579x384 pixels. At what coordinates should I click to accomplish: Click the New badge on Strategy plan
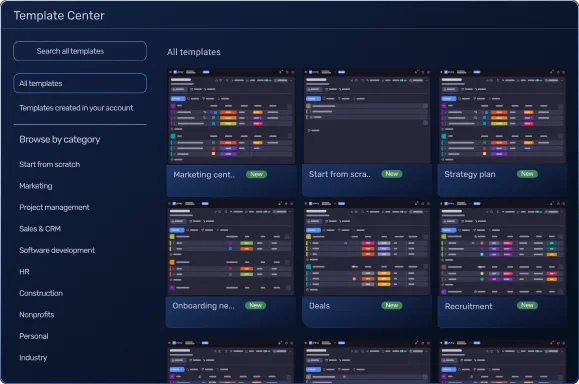coord(527,174)
